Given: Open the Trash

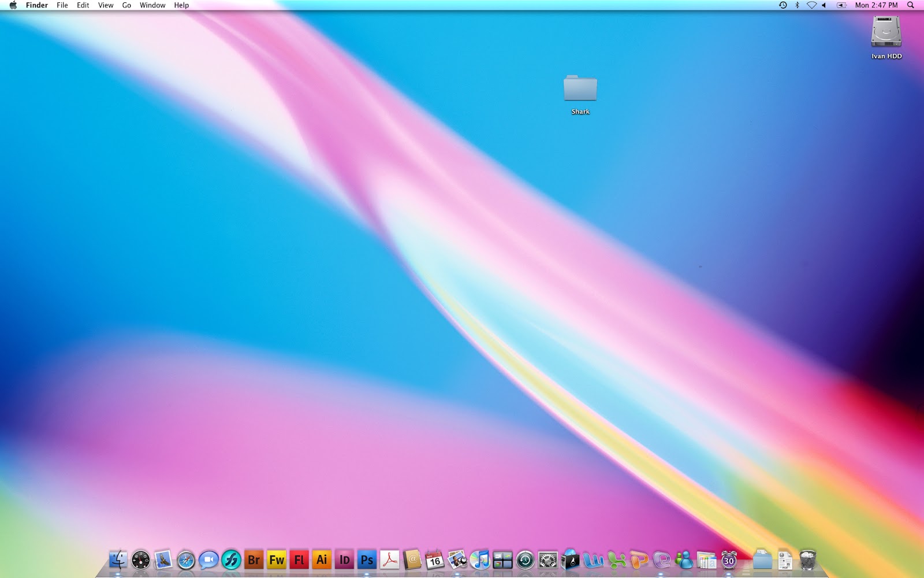Looking at the screenshot, I should click(x=807, y=560).
